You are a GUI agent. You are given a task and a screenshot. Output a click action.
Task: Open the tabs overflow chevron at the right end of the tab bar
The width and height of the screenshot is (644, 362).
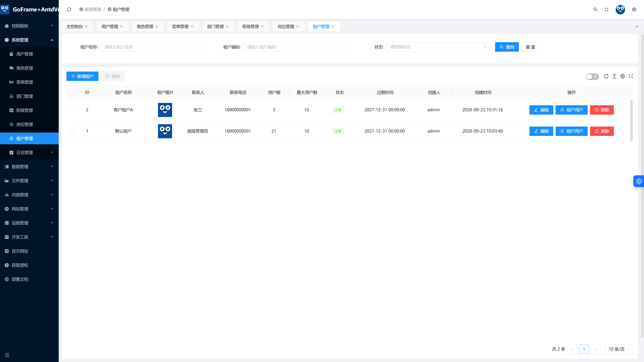[636, 26]
